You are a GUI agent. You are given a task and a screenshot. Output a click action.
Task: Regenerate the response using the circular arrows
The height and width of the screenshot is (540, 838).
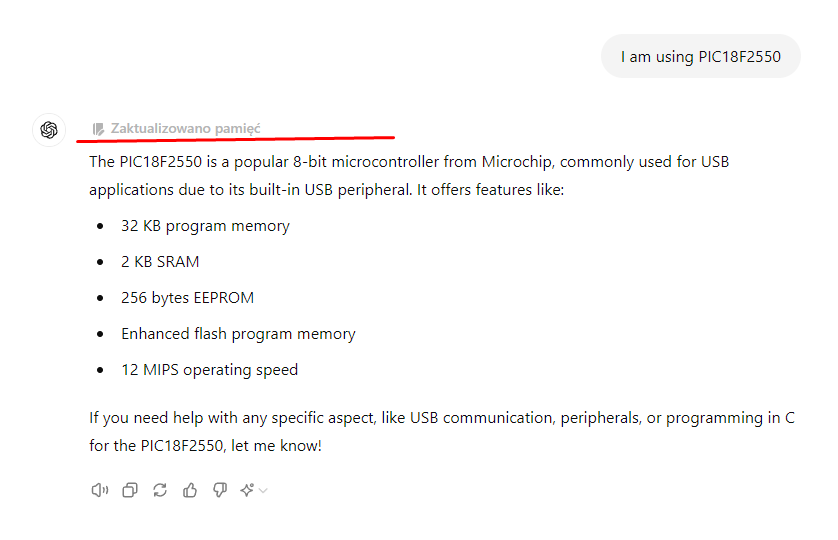(160, 490)
